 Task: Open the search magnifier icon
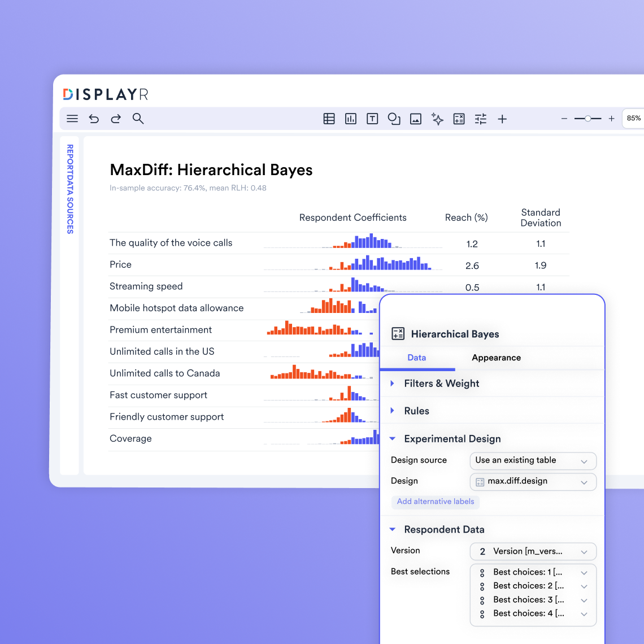tap(138, 119)
